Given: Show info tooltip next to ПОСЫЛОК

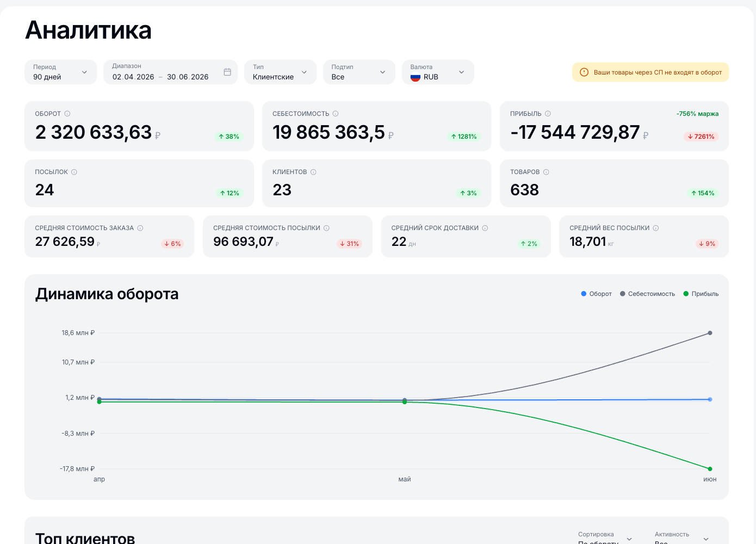Looking at the screenshot, I should [x=74, y=172].
